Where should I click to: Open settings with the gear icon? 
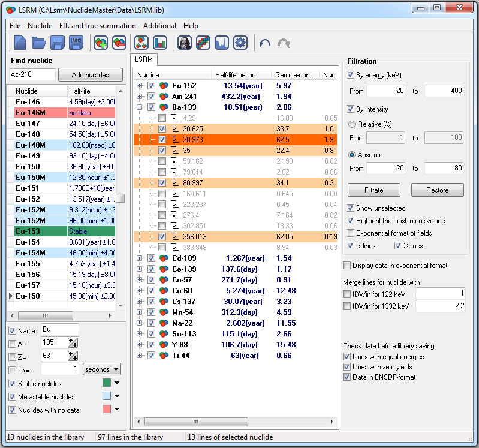click(240, 43)
